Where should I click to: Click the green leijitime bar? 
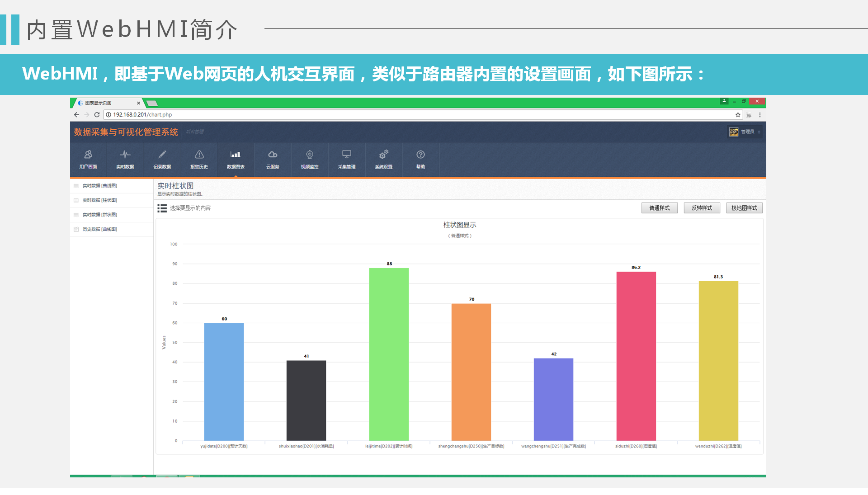click(389, 354)
